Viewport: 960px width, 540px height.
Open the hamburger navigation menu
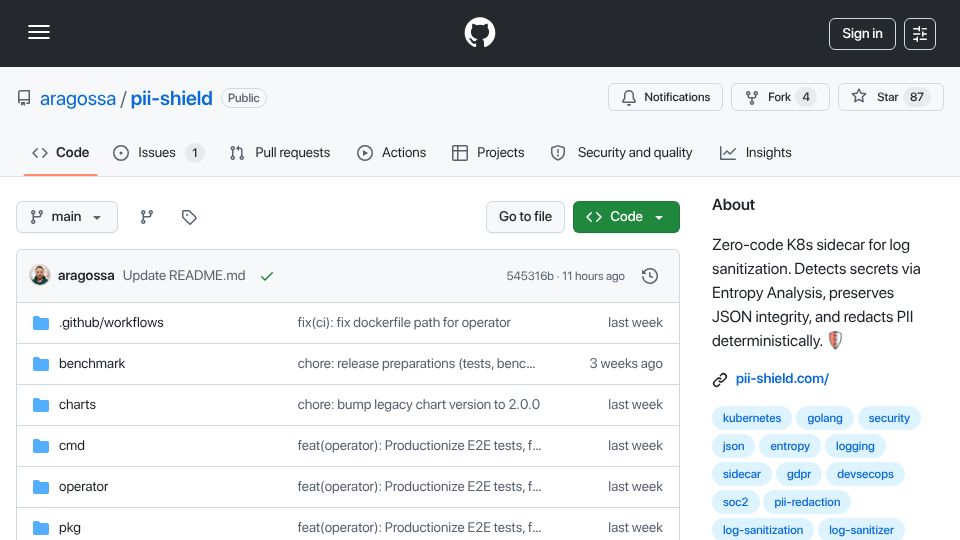pos(39,32)
